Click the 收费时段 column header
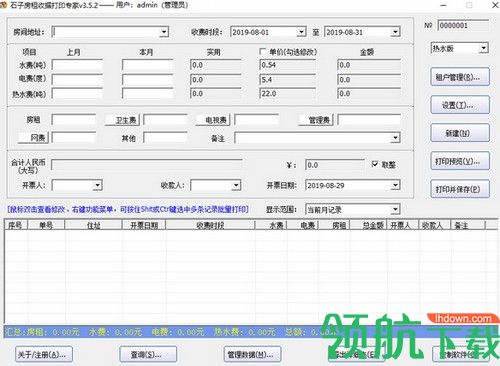This screenshot has width=500, height=366. point(210,225)
